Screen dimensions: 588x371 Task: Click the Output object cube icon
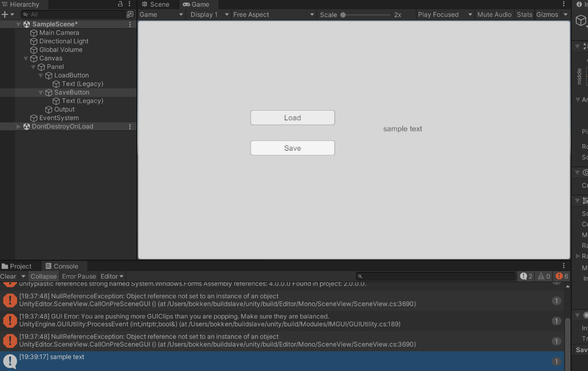(x=49, y=109)
